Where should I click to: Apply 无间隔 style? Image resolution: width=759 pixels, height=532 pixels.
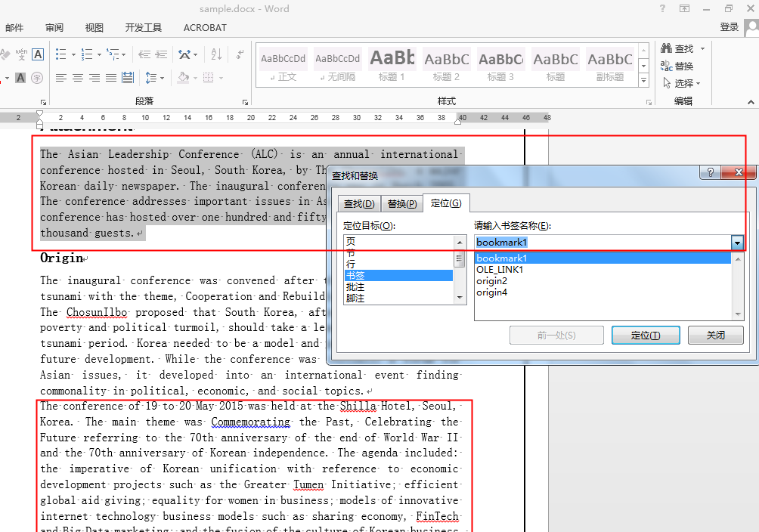click(x=337, y=64)
